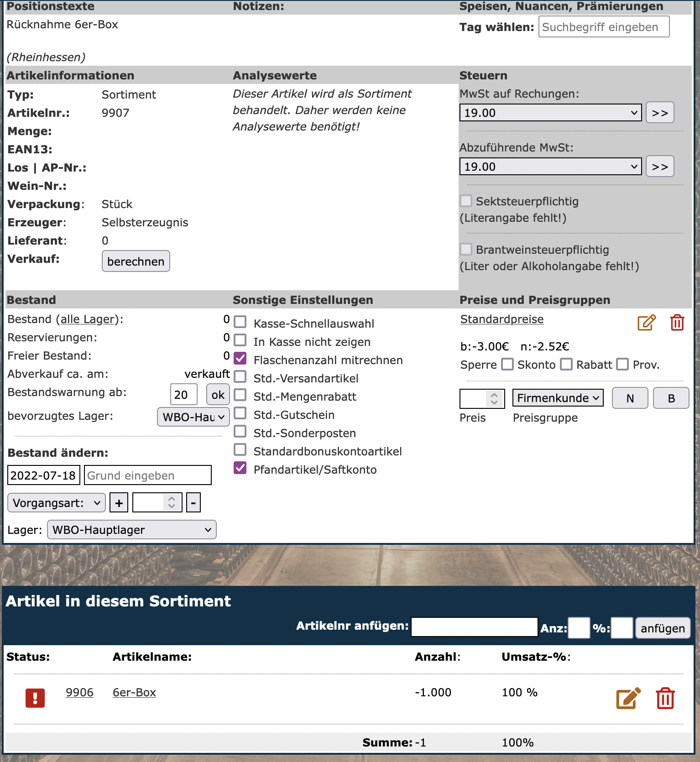
Task: Enable the Kasse-Schnellauswahl checkbox
Action: point(240,322)
